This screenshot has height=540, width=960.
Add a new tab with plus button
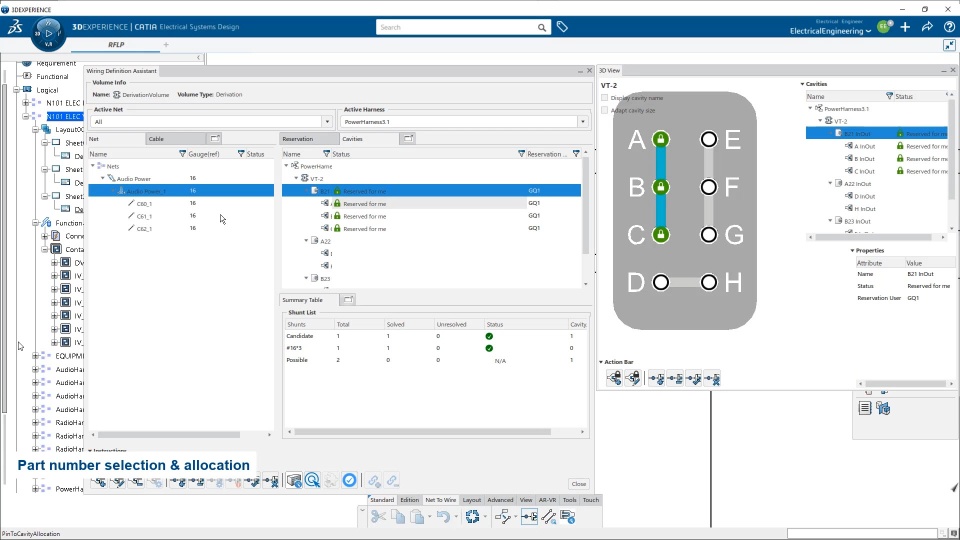click(x=166, y=45)
